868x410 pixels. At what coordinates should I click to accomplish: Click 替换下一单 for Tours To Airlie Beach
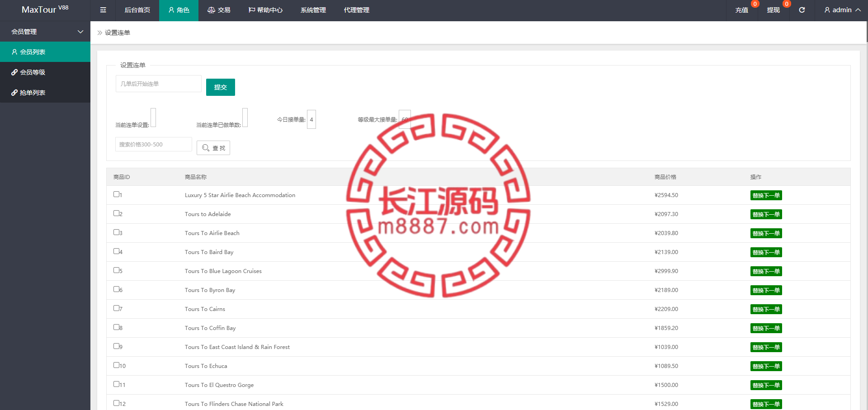[766, 233]
